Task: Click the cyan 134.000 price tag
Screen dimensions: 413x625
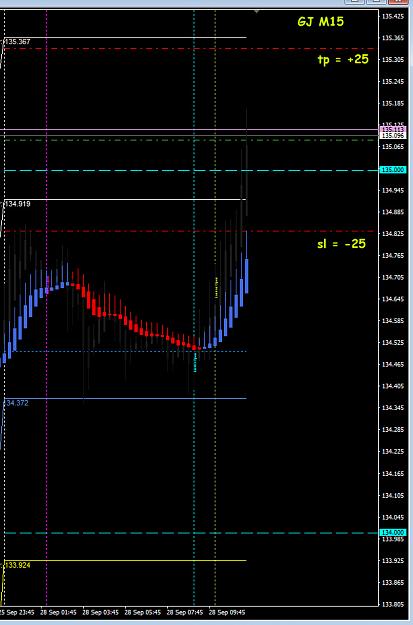Action: click(x=393, y=533)
